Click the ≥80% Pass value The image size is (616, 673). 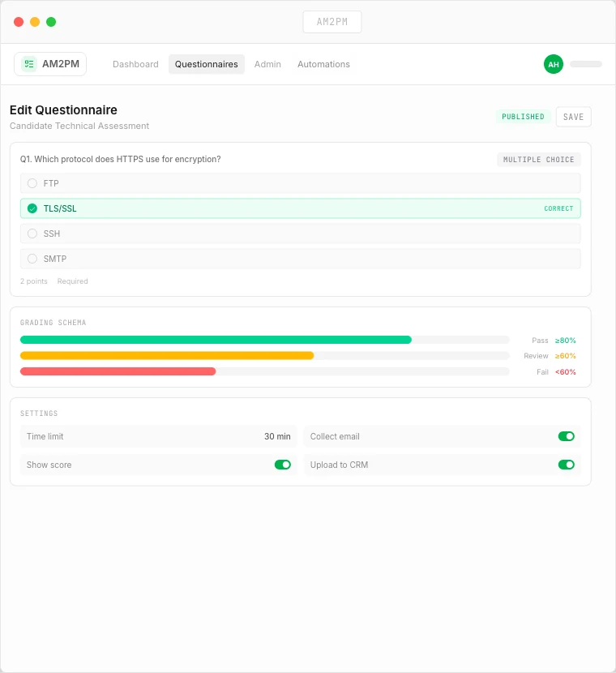tap(566, 341)
